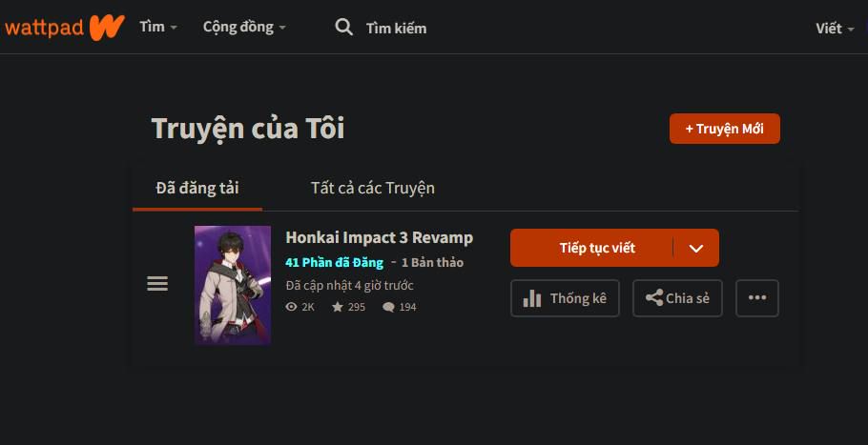The image size is (868, 445).
Task: Open the 41 Phần đã Đăng link
Action: [335, 262]
